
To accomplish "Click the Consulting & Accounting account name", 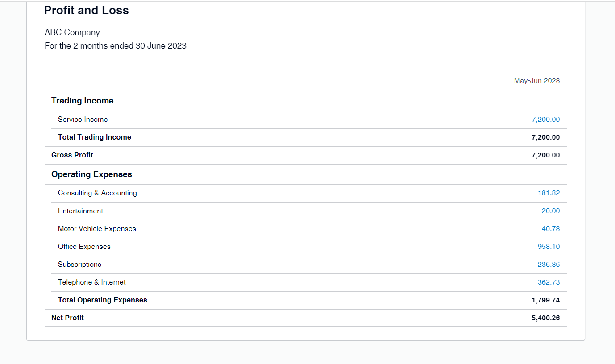I will coord(97,193).
